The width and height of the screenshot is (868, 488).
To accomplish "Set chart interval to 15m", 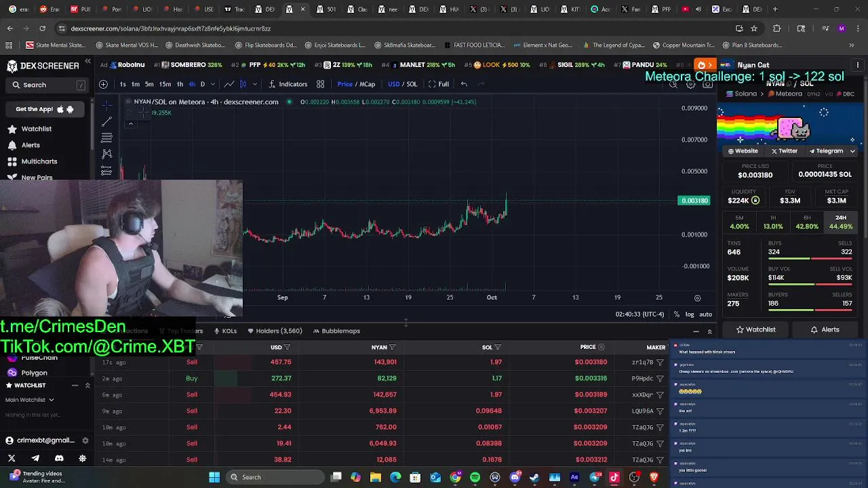I will click(165, 84).
